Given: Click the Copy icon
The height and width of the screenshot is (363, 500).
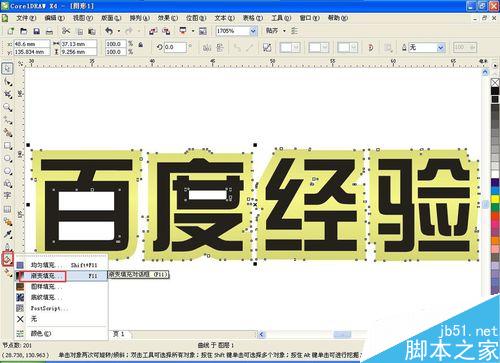Looking at the screenshot, I should [x=80, y=32].
